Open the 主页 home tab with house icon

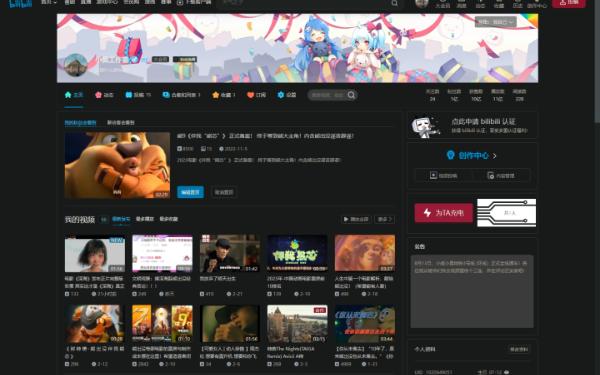pos(74,95)
